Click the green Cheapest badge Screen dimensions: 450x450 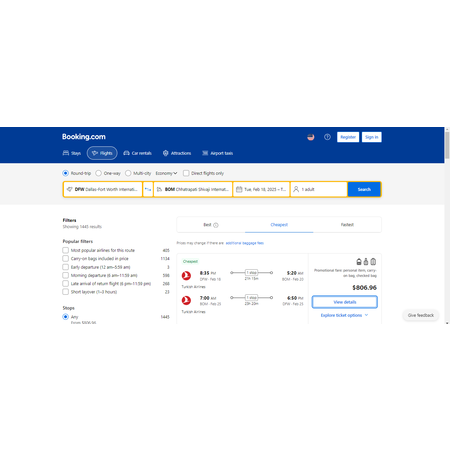[190, 262]
